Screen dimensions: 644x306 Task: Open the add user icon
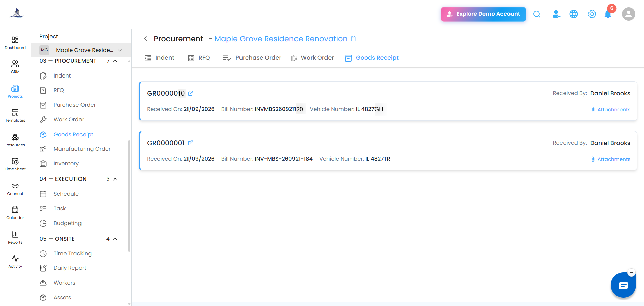[x=556, y=14]
